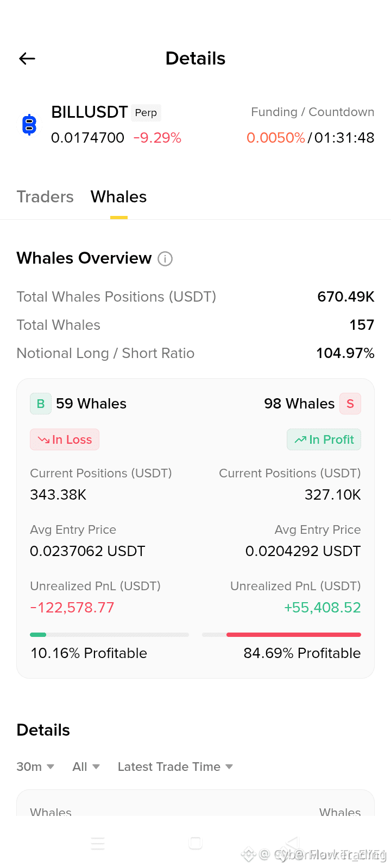Tap the Android recent apps menu icon

[x=98, y=843]
